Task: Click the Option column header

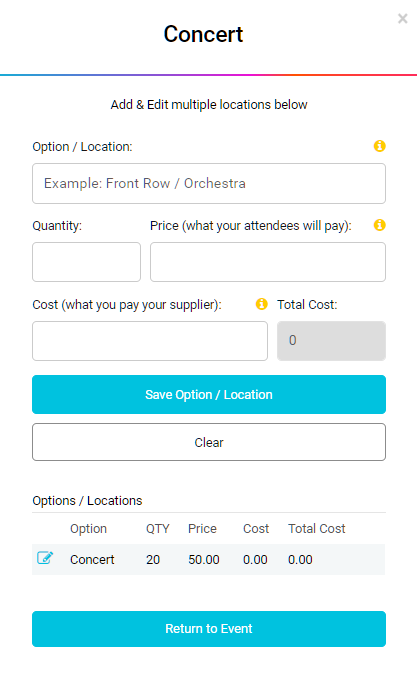Action: click(88, 529)
